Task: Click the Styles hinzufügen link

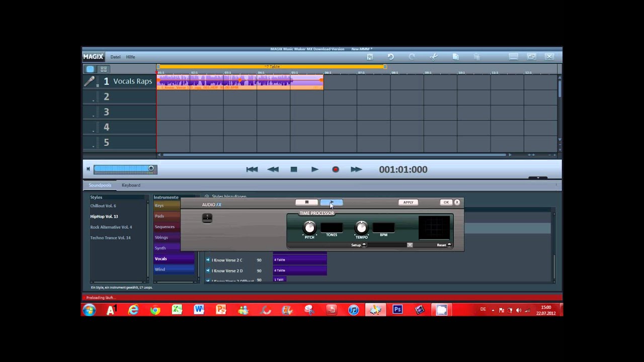Action: 229,197
